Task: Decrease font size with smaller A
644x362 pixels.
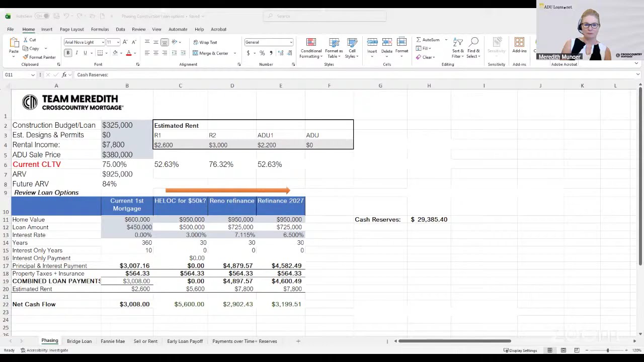Action: (133, 42)
